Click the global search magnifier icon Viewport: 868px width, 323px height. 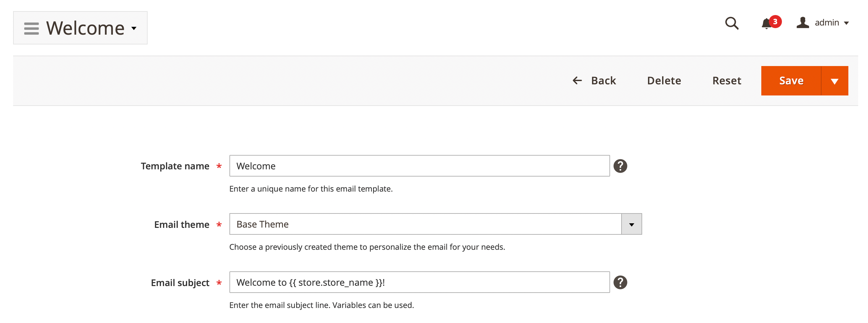tap(732, 23)
